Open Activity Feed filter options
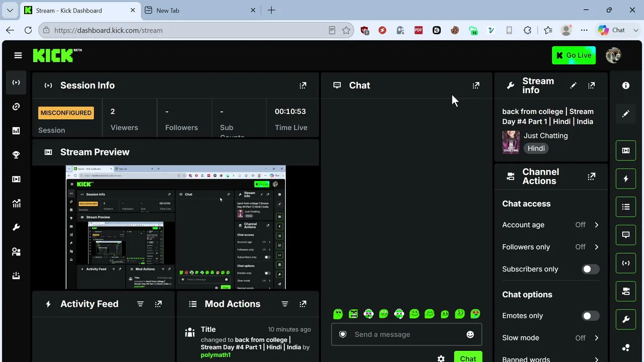The image size is (644, 362). (x=140, y=304)
